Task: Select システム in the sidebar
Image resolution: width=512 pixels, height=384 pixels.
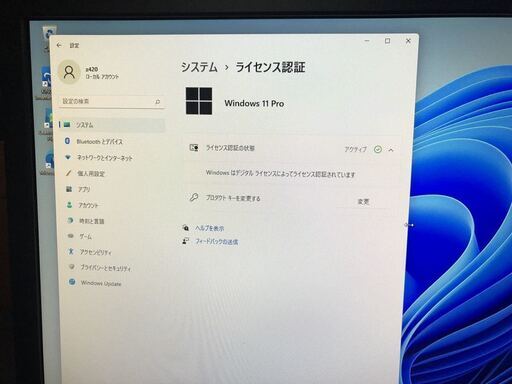Action: [x=112, y=125]
